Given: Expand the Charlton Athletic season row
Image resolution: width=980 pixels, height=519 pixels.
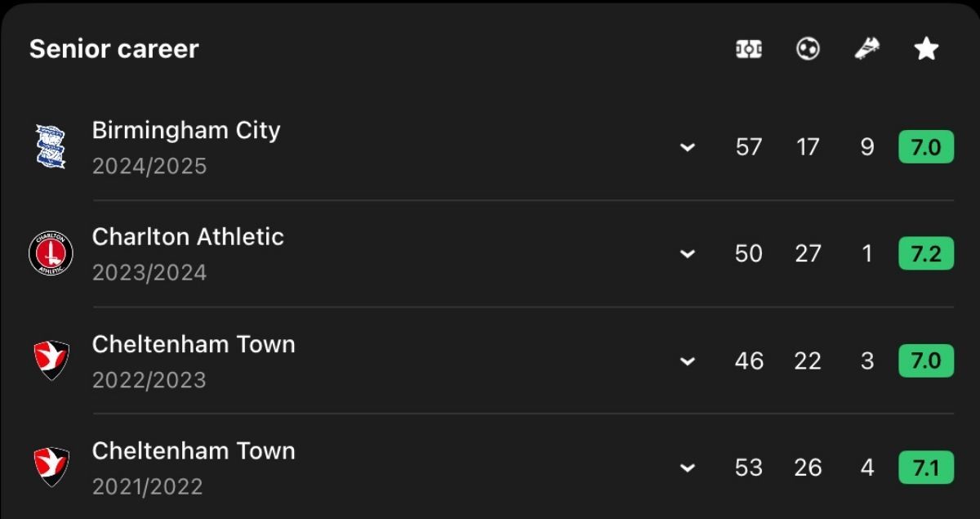Looking at the screenshot, I should coord(688,253).
